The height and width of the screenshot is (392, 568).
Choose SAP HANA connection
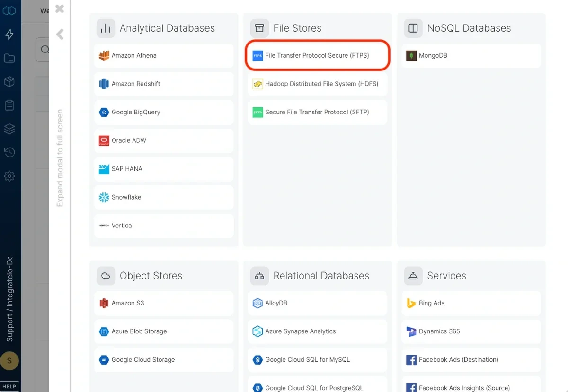coord(164,169)
